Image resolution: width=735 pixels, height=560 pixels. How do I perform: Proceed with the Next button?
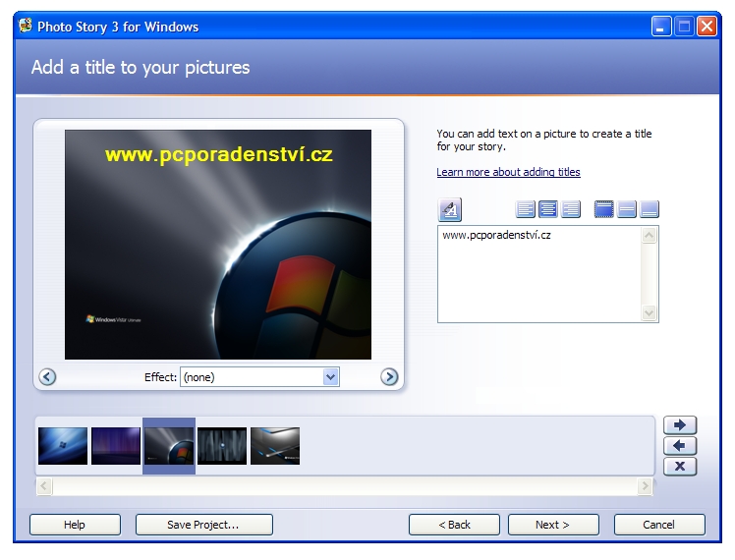[x=553, y=525]
